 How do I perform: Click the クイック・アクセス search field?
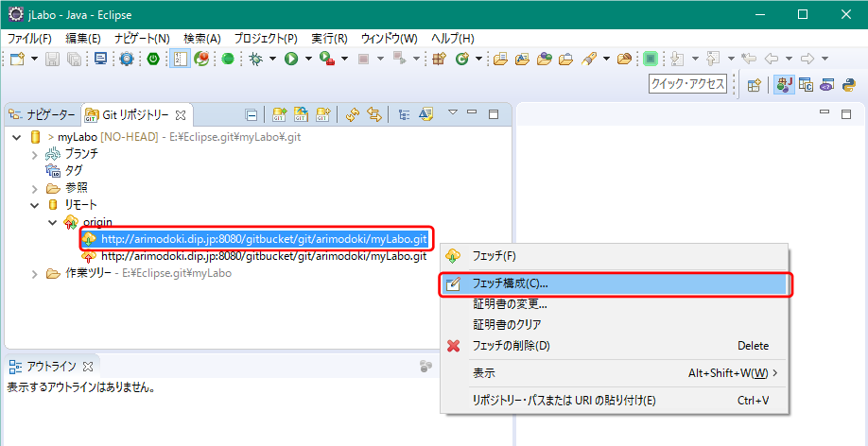(x=687, y=85)
